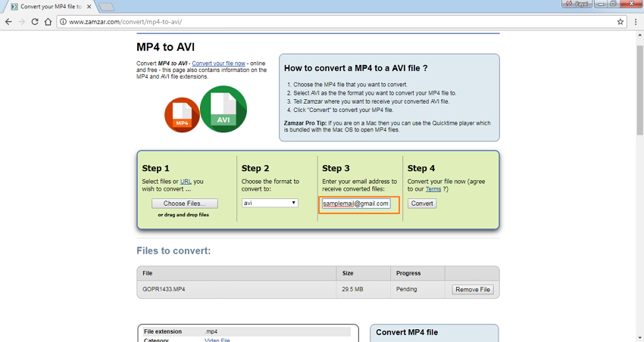Follow the Convert your file now link

pyautogui.click(x=218, y=63)
